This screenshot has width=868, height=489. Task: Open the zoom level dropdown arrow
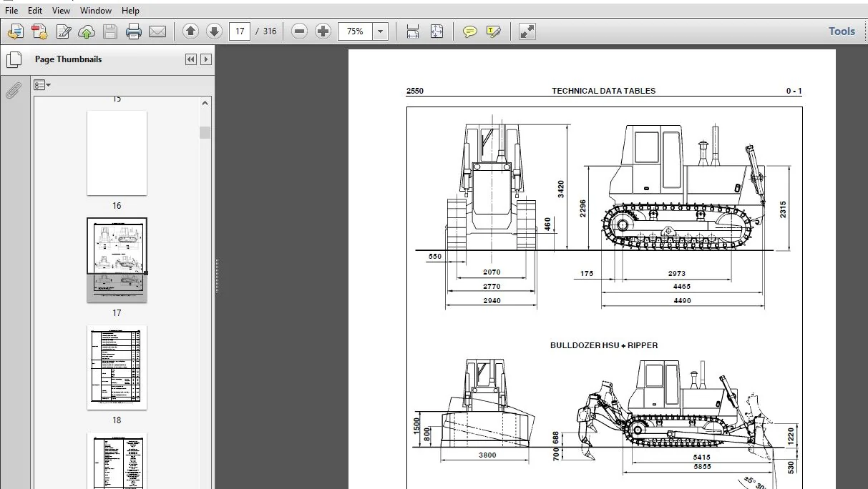(381, 31)
